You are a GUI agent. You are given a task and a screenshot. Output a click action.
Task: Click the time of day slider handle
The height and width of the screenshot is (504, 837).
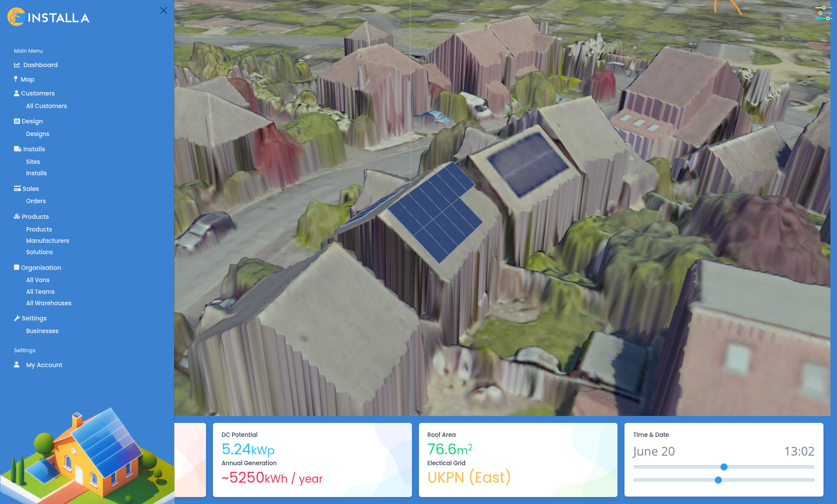(718, 480)
